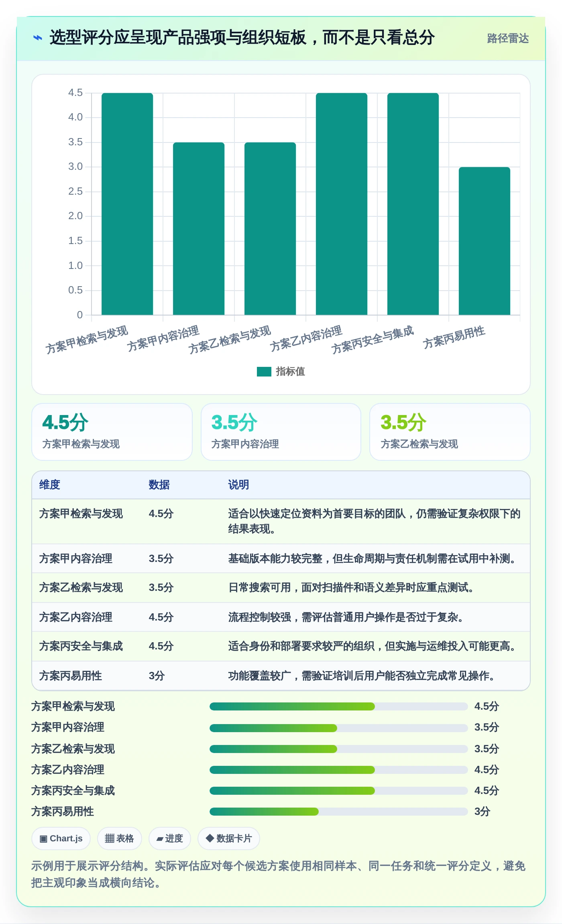Click description about 基础版本能力较完整
The width and height of the screenshot is (562, 924).
pos(373,559)
